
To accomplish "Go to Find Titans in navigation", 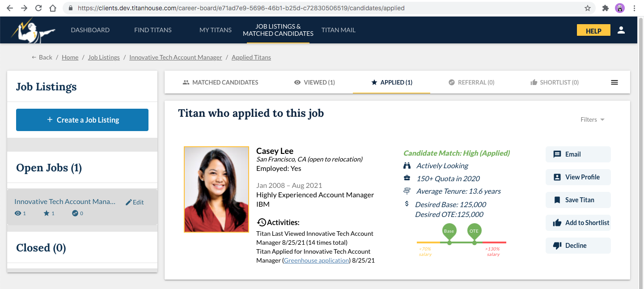I will (x=153, y=30).
